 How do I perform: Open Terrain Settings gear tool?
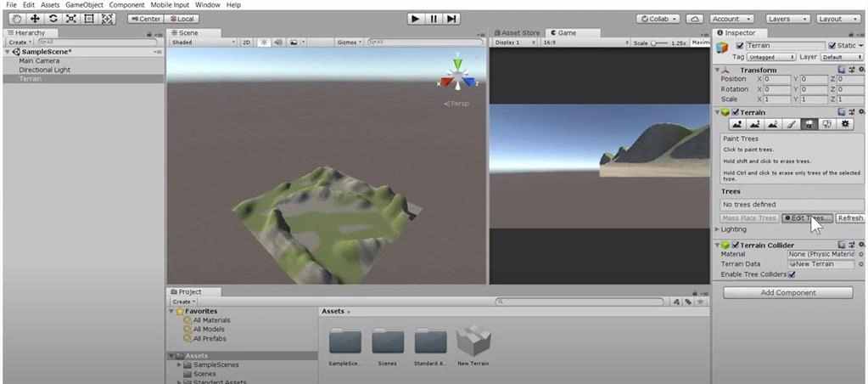[x=845, y=124]
